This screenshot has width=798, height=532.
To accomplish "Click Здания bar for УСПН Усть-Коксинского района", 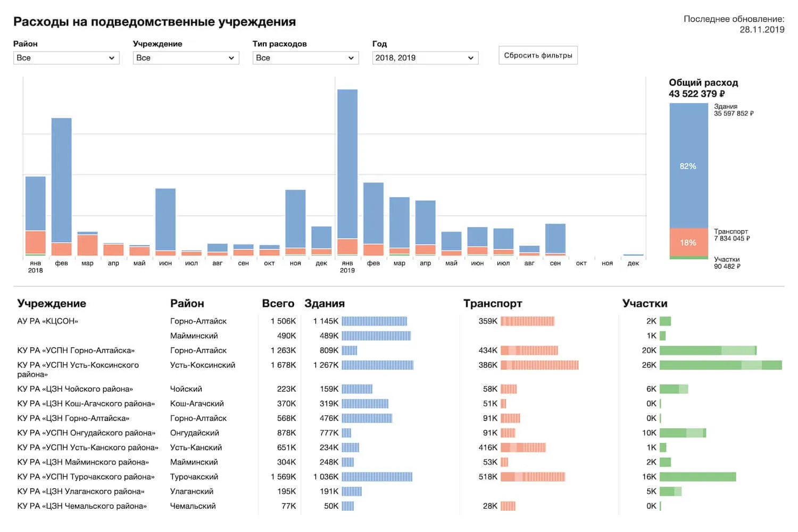I will point(377,365).
